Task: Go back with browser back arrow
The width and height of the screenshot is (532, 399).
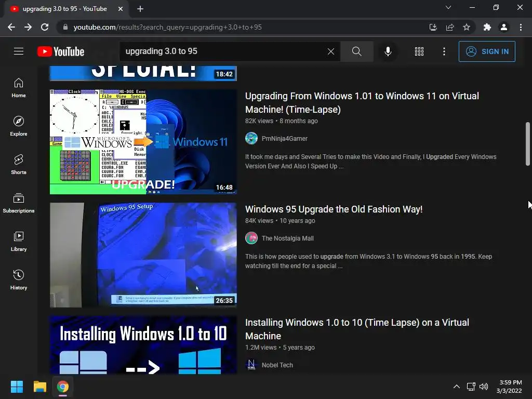Action: tap(11, 27)
